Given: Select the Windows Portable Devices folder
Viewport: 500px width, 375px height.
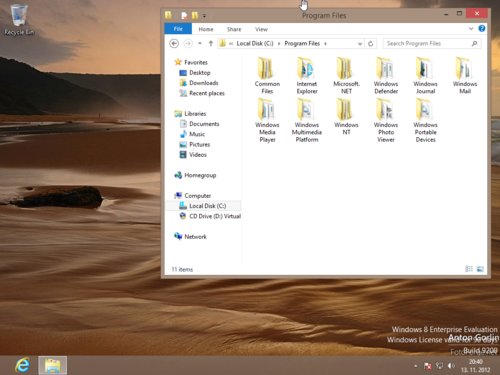Looking at the screenshot, I should pos(425,121).
